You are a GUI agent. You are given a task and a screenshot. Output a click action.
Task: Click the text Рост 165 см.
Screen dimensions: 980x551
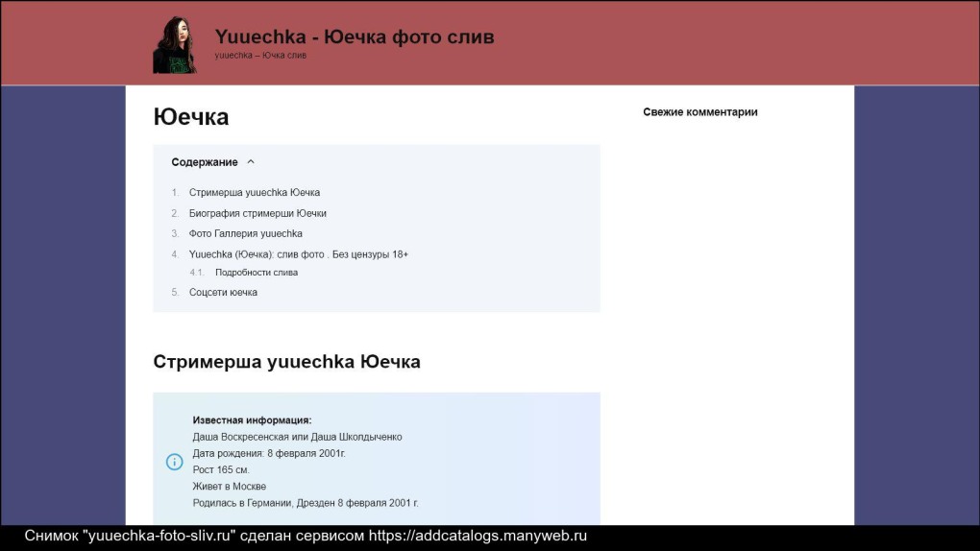click(x=221, y=469)
